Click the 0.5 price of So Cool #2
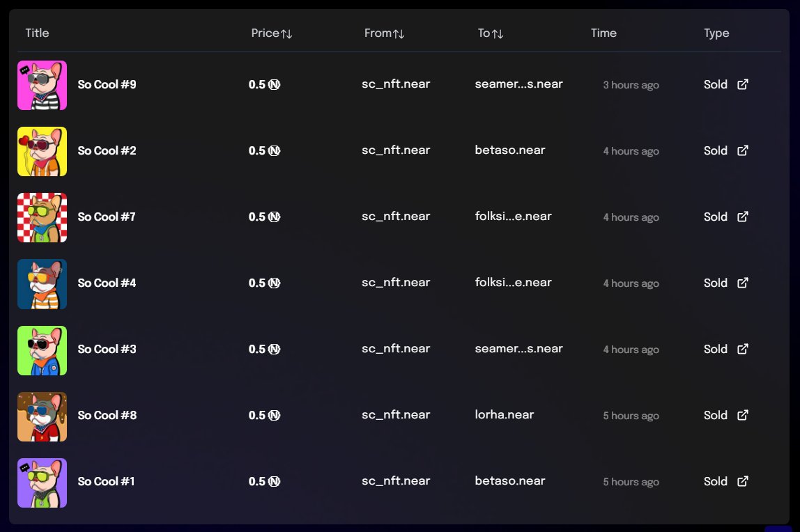Screen dimensions: 800x532 (264, 151)
